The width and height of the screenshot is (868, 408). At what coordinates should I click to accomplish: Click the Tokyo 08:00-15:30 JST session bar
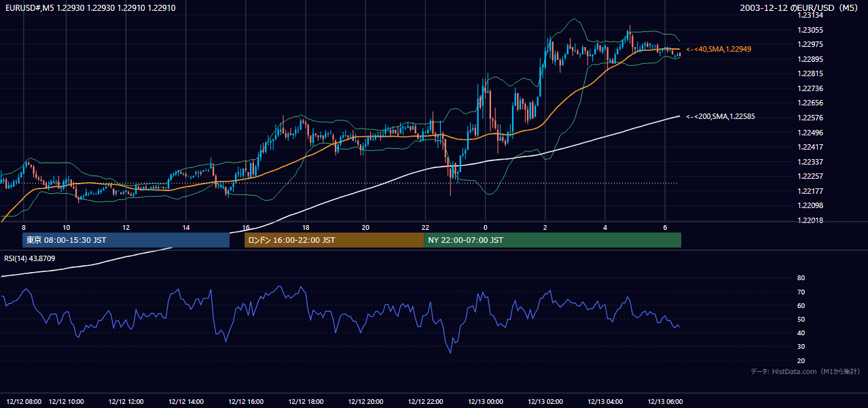tap(126, 240)
